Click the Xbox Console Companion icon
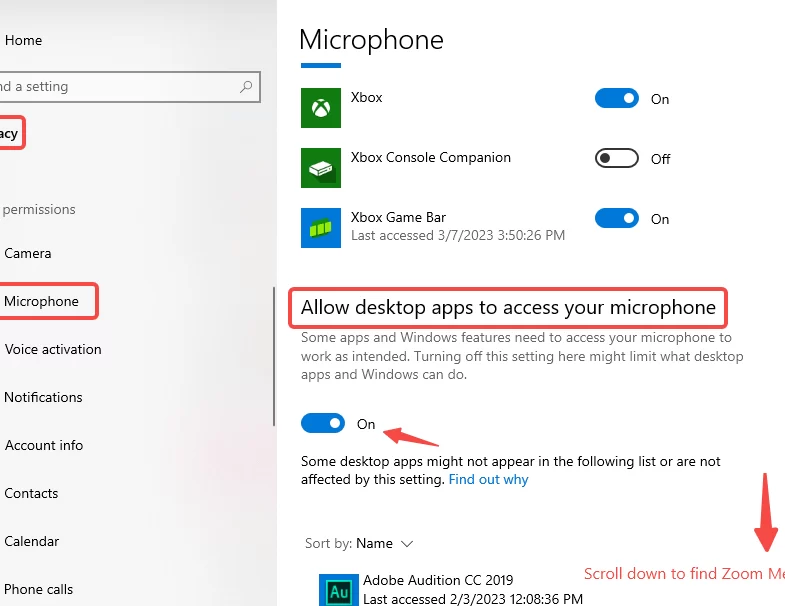Image resolution: width=785 pixels, height=606 pixels. pos(320,168)
